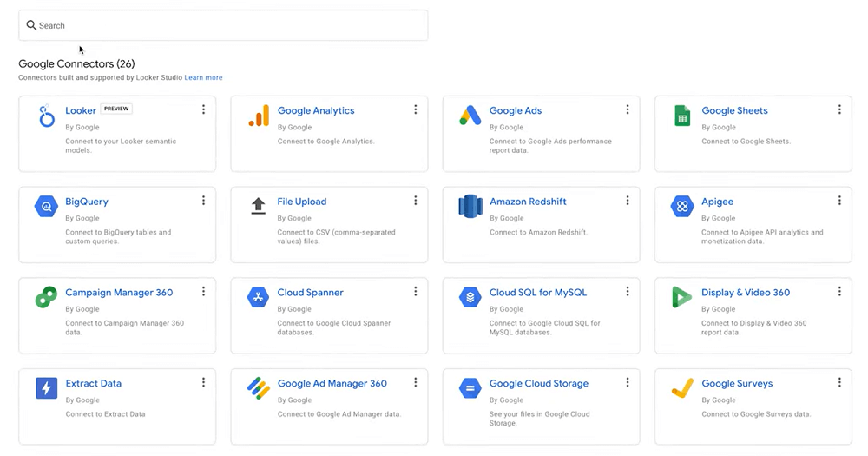Choose the Display & Video 360 title
The height and width of the screenshot is (456, 868).
(746, 292)
